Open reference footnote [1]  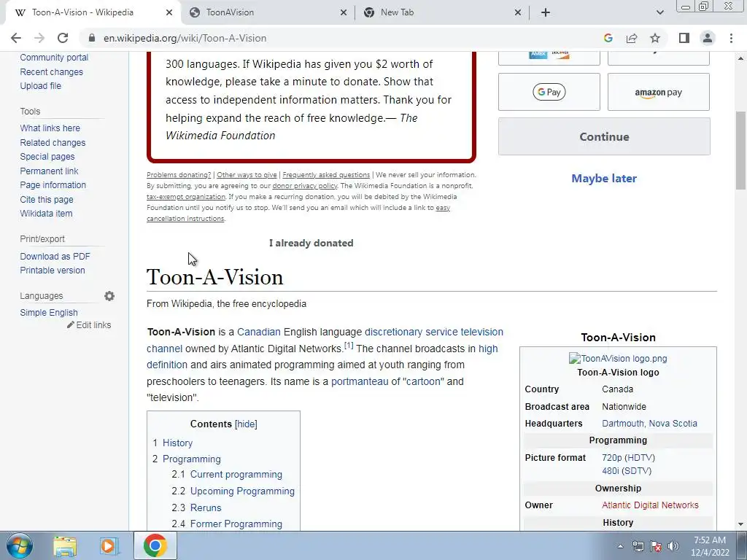[x=349, y=345]
